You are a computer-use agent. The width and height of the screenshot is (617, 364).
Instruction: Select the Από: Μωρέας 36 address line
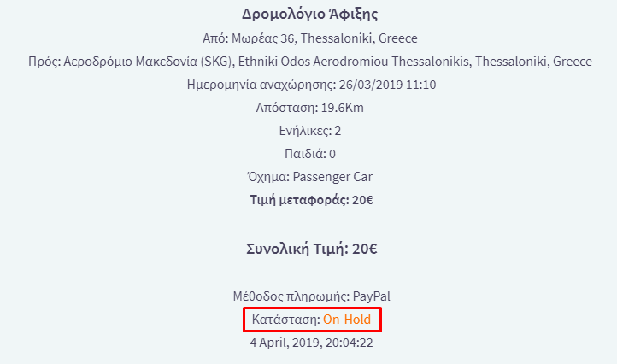point(309,38)
